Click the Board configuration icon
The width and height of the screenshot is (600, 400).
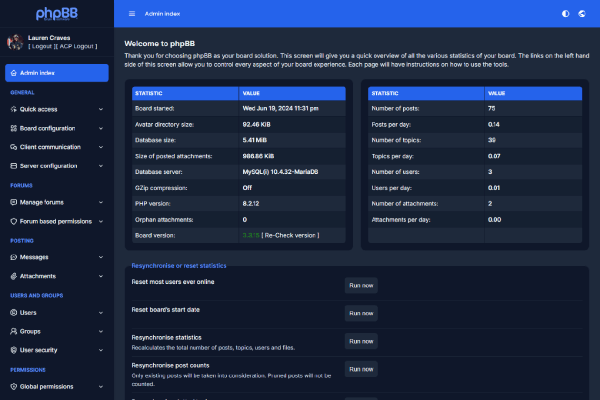coord(14,128)
